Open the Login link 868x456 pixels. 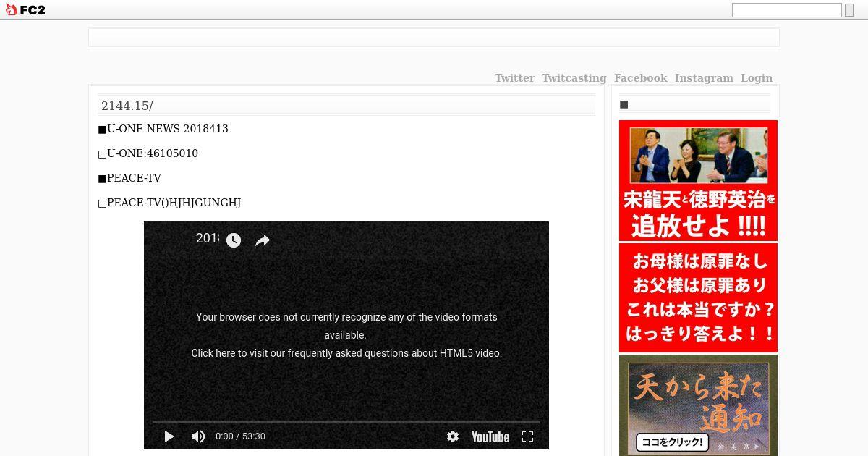point(757,78)
